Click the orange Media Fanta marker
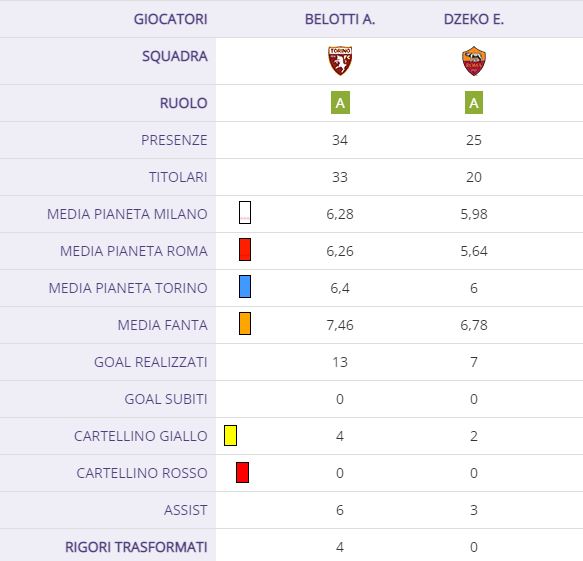Screen dimensions: 583x561 coord(245,323)
